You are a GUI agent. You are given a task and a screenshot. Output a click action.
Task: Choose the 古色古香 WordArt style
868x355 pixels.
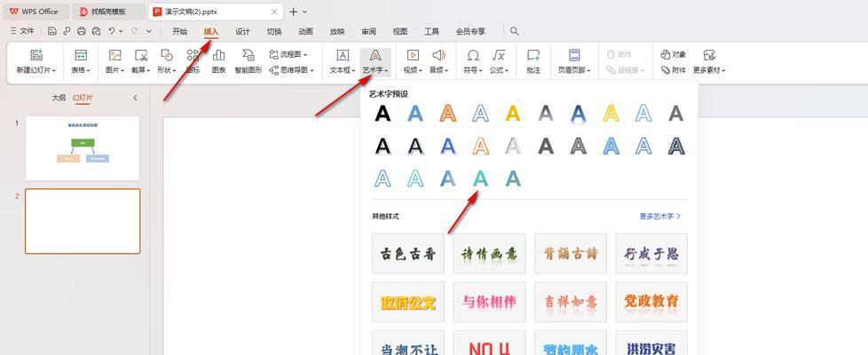pos(408,254)
